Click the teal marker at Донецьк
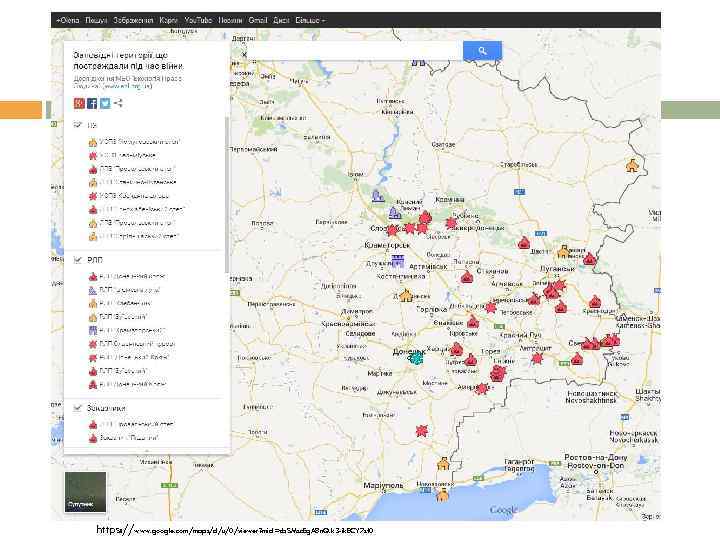The height and width of the screenshot is (540, 720). [416, 357]
